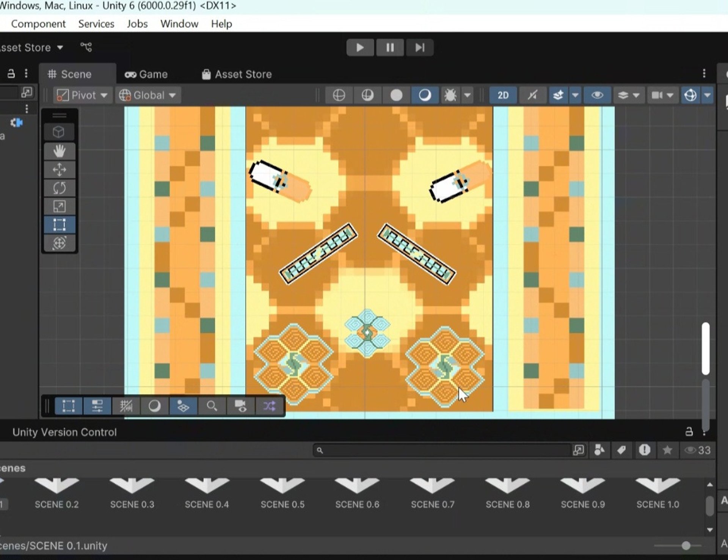The image size is (728, 560).
Task: Expand the Gizmos dropdown arrow
Action: coord(708,95)
